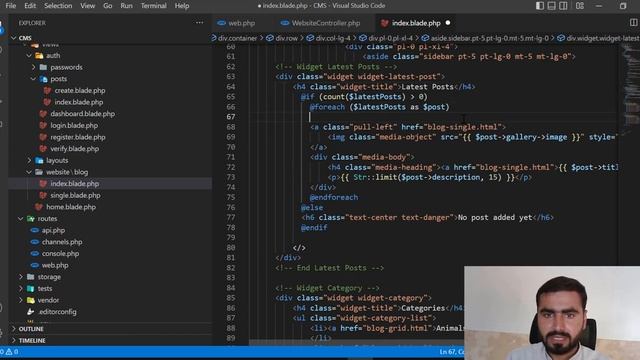This screenshot has height=360, width=640.
Task: Click '@endforeach' on line 75
Action: tap(333, 198)
